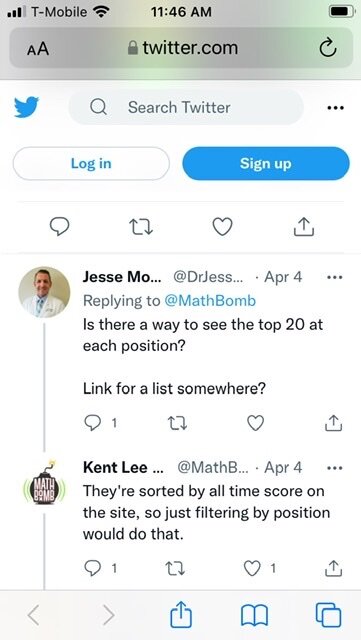The width and height of the screenshot is (361, 640).
Task: Open the AA reader text options
Action: pyautogui.click(x=38, y=49)
